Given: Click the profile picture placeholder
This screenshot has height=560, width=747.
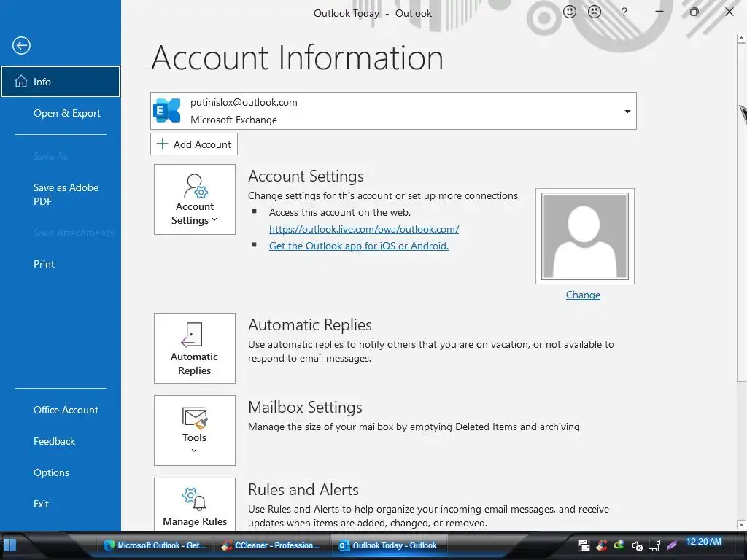Looking at the screenshot, I should pos(585,236).
